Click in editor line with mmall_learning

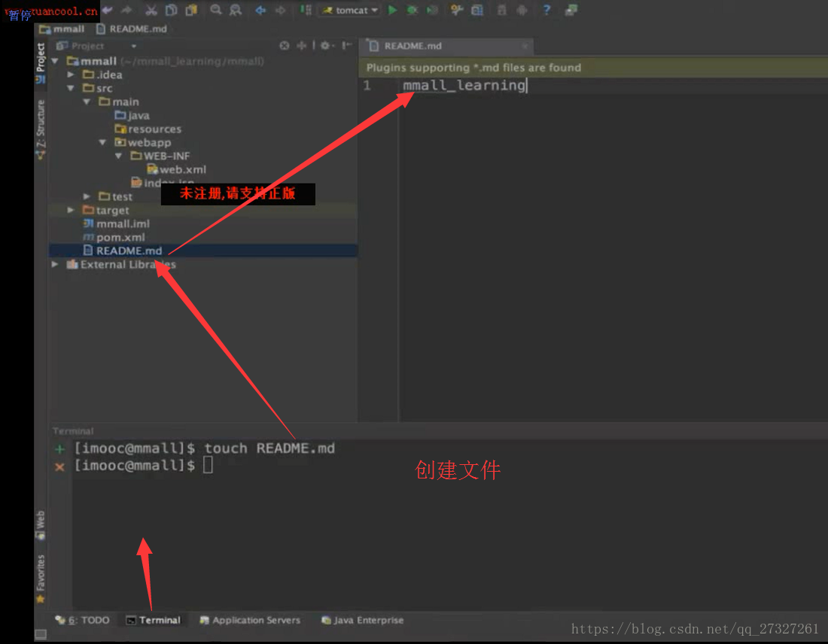464,86
